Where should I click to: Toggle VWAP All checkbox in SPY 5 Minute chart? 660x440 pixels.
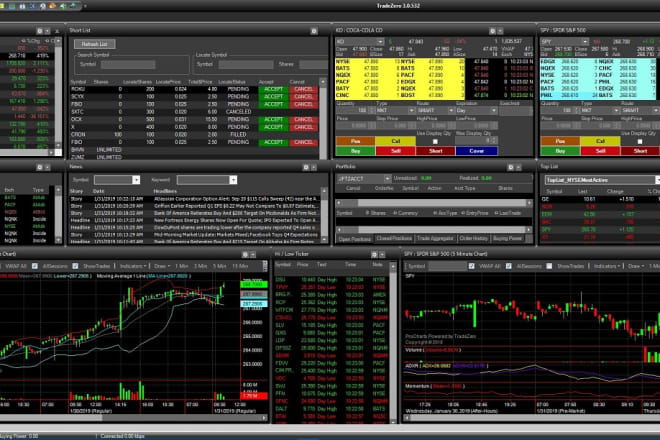(x=471, y=266)
